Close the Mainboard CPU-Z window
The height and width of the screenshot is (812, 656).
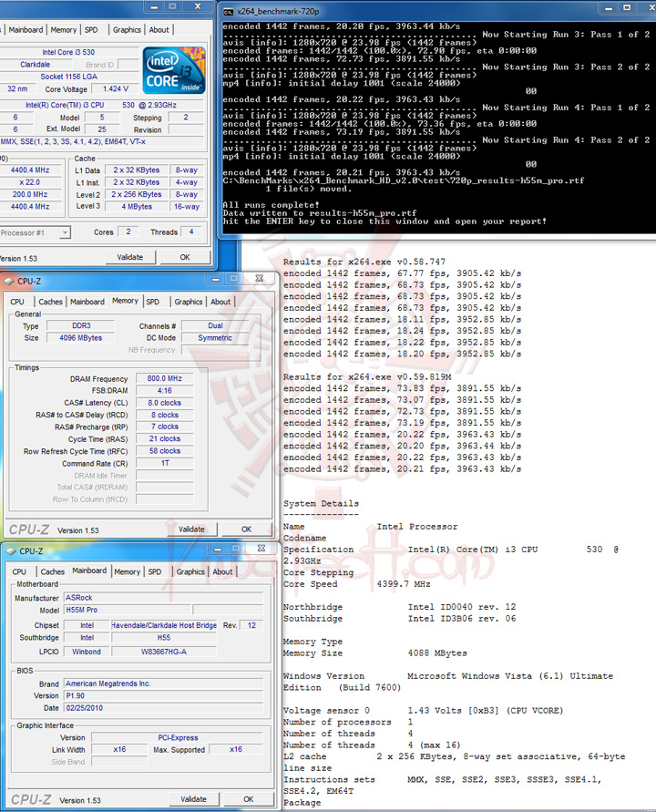click(x=261, y=549)
